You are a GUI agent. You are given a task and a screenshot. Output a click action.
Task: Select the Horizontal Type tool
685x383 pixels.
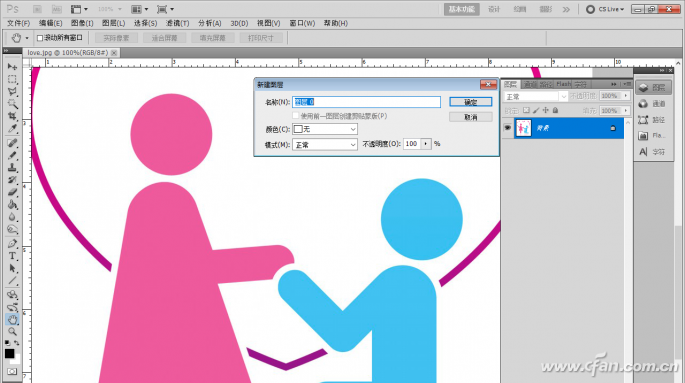pyautogui.click(x=12, y=256)
